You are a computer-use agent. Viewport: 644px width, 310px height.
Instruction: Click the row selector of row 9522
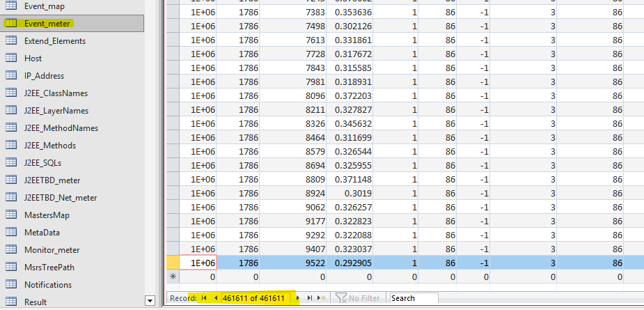pos(173,263)
